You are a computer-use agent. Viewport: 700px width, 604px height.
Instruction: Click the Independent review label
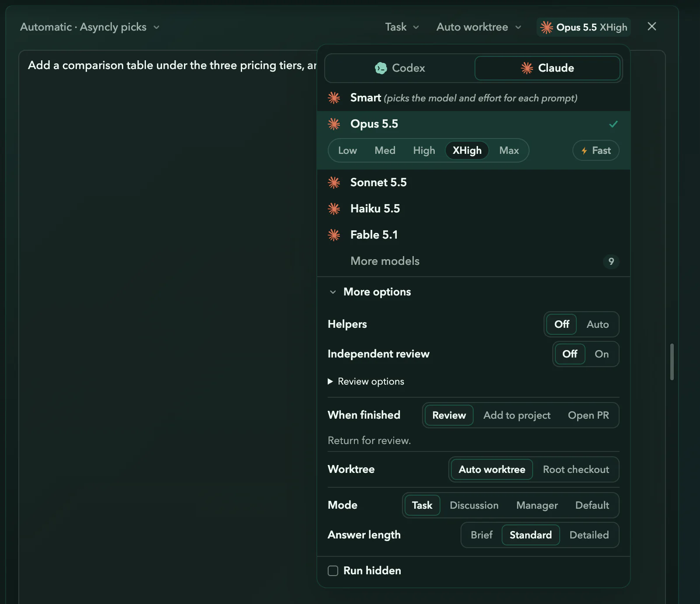coord(378,354)
